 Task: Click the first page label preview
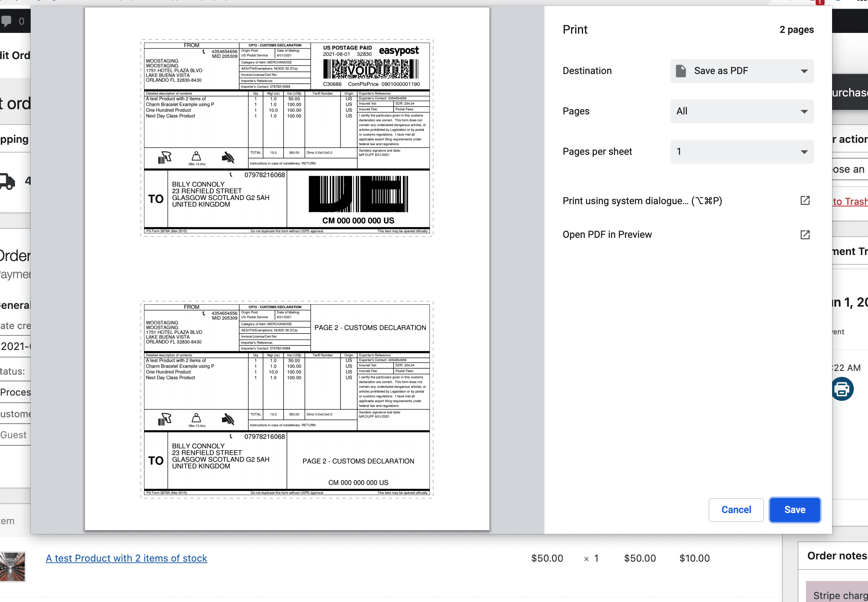pos(287,138)
